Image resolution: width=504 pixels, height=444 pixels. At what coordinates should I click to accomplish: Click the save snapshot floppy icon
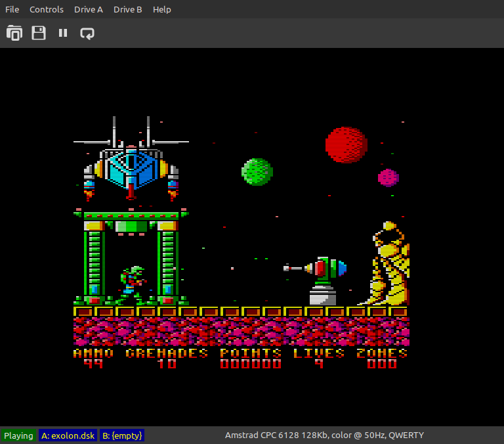(39, 33)
